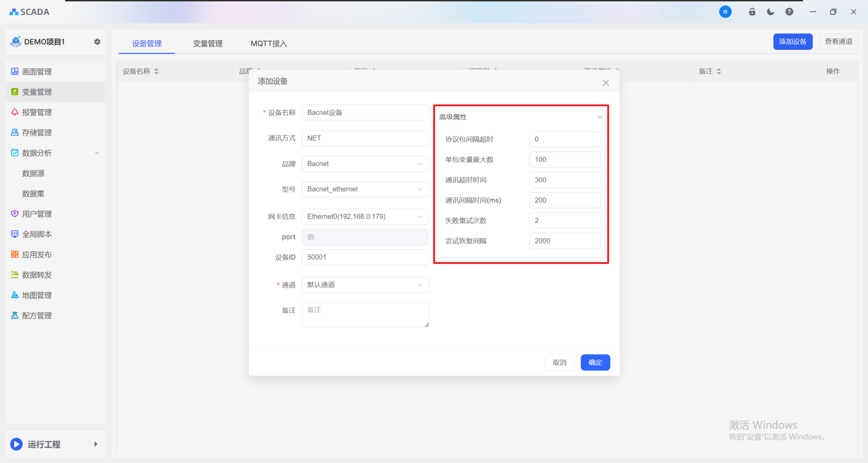Click the 数据转发 forwarding icon
Viewport: 868px width, 463px height.
coord(15,275)
